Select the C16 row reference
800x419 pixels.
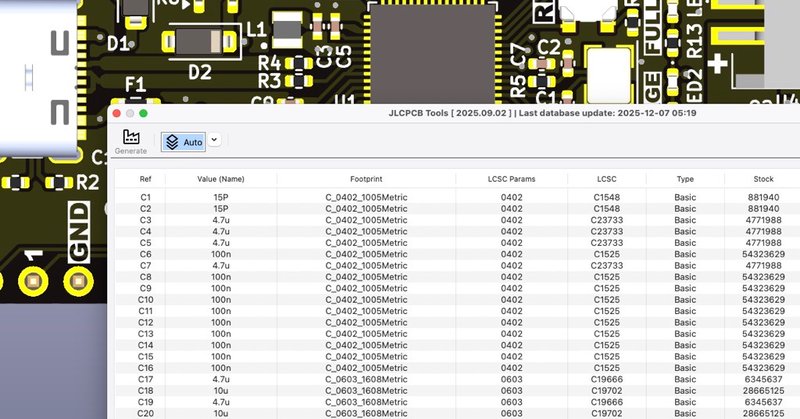(145, 367)
